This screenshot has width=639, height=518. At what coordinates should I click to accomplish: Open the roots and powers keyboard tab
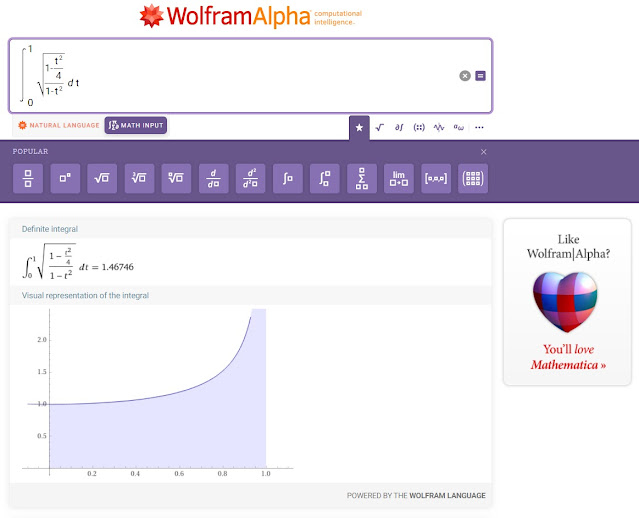pyautogui.click(x=379, y=128)
